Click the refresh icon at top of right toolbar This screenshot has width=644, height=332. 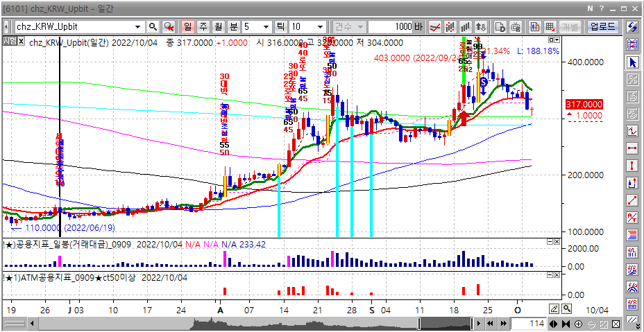pos(632,27)
